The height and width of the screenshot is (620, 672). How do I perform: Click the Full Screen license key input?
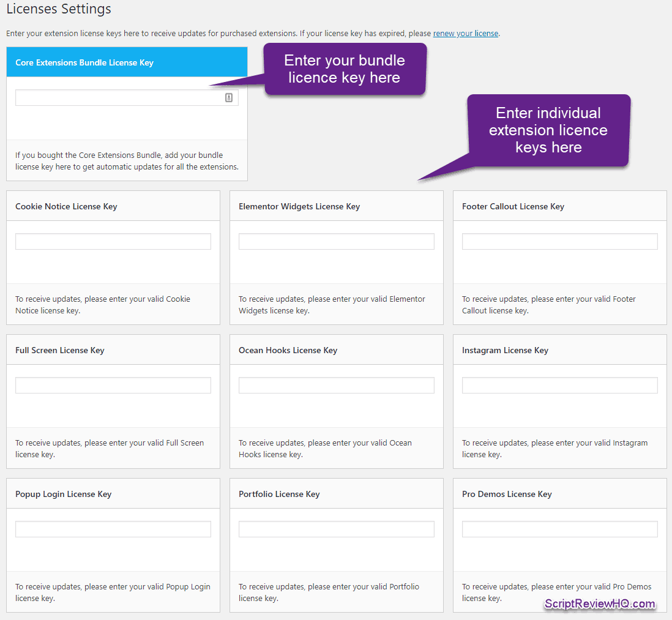point(113,385)
